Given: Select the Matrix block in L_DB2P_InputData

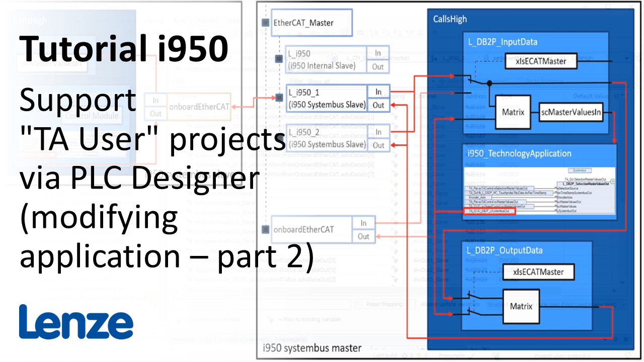Looking at the screenshot, I should coord(513,112).
